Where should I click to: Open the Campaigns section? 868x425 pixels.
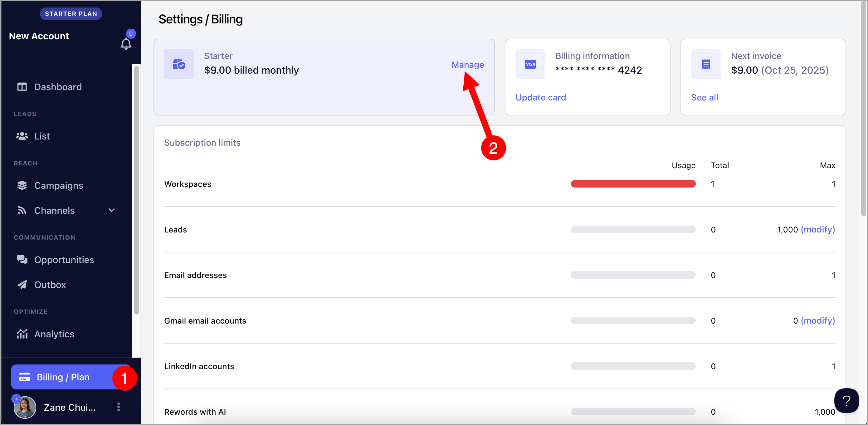pos(58,185)
